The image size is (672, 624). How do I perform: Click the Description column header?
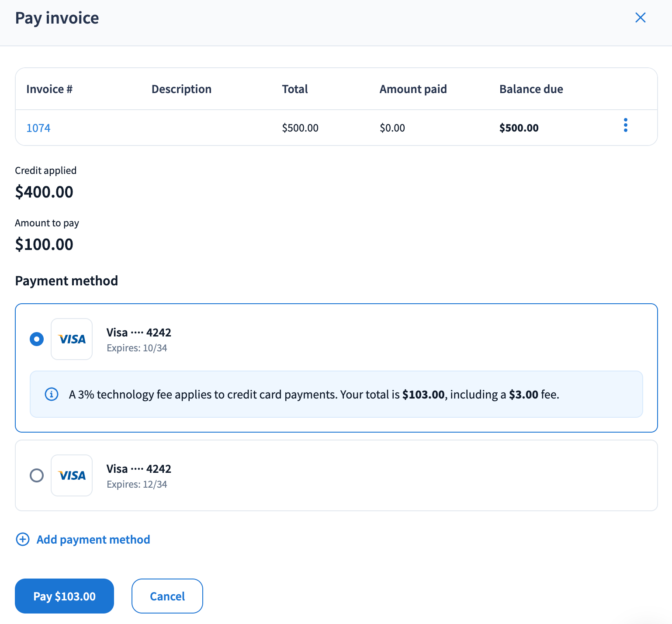tap(181, 89)
